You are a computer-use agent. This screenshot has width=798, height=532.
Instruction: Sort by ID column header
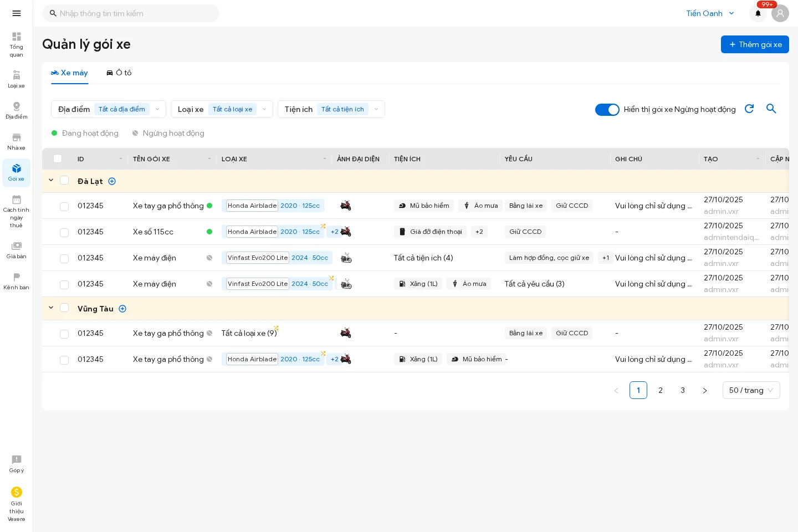(100, 159)
